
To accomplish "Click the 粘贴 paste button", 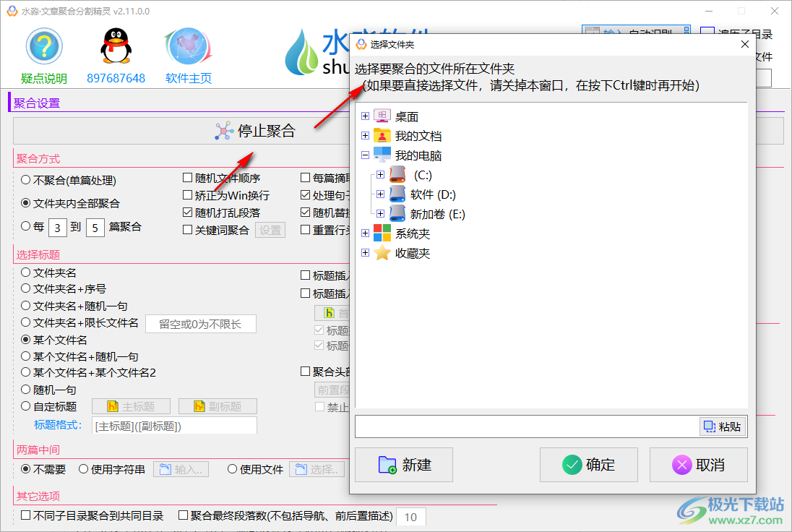I will (x=723, y=427).
